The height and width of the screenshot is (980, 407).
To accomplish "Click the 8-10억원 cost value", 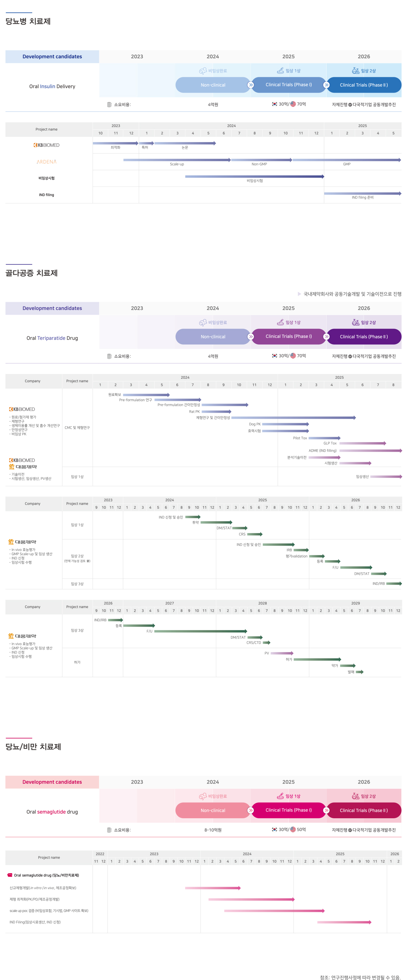I will (x=213, y=830).
